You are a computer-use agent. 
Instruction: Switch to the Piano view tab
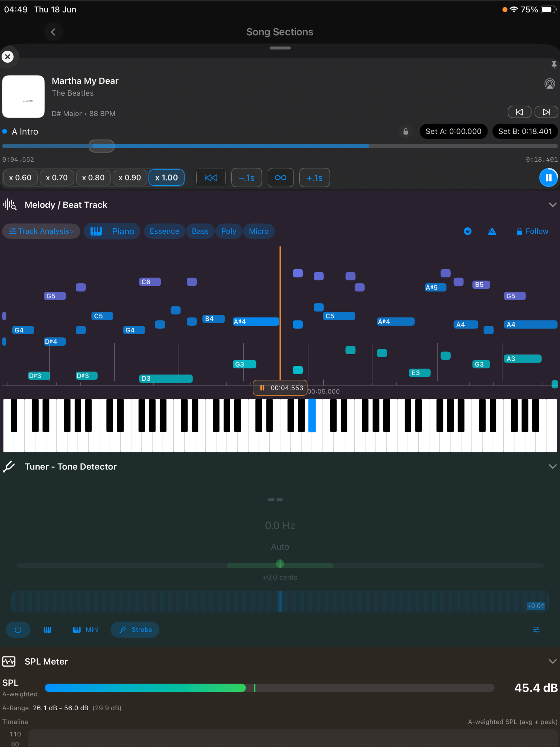coord(112,231)
